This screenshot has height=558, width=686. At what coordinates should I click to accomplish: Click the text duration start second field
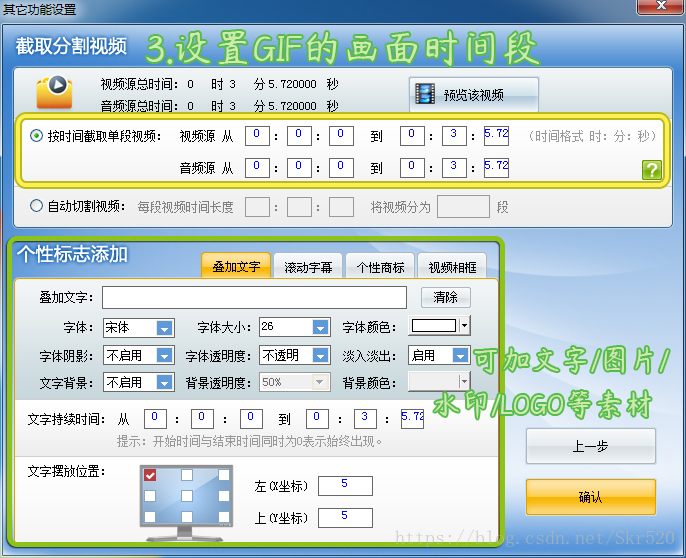click(251, 419)
